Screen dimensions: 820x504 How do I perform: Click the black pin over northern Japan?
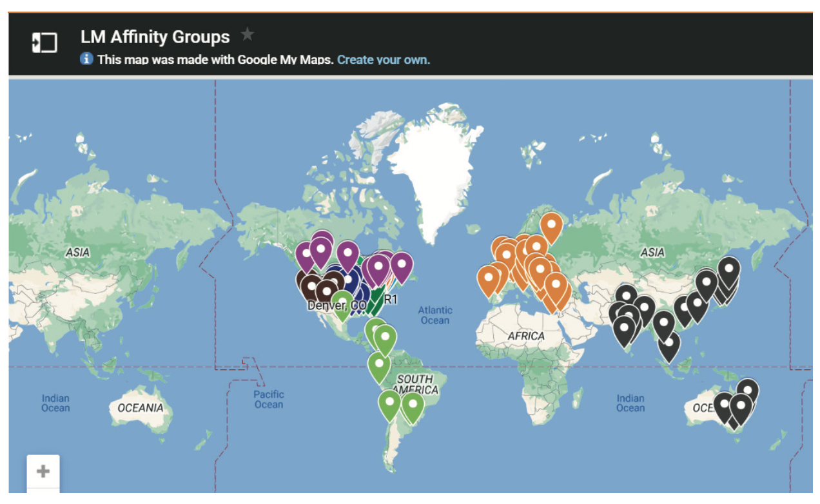(x=728, y=268)
